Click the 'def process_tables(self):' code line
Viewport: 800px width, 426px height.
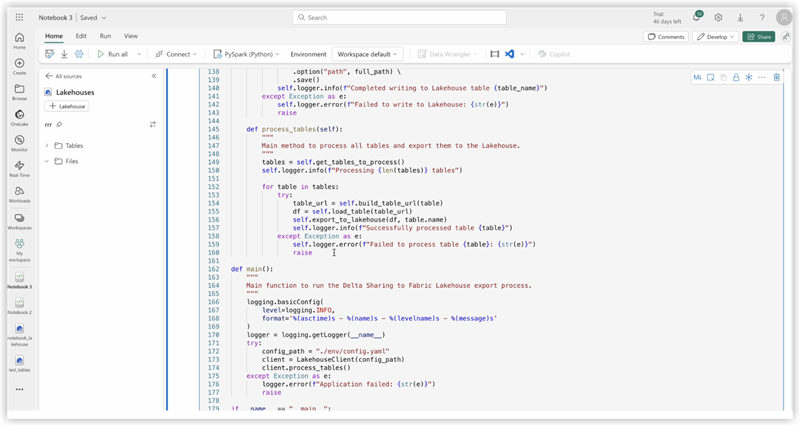click(x=294, y=129)
